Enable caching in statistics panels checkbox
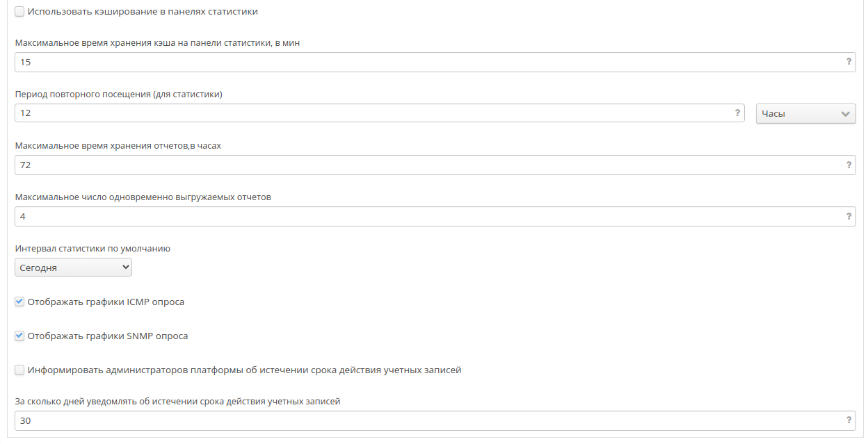The height and width of the screenshot is (444, 868). tap(19, 11)
